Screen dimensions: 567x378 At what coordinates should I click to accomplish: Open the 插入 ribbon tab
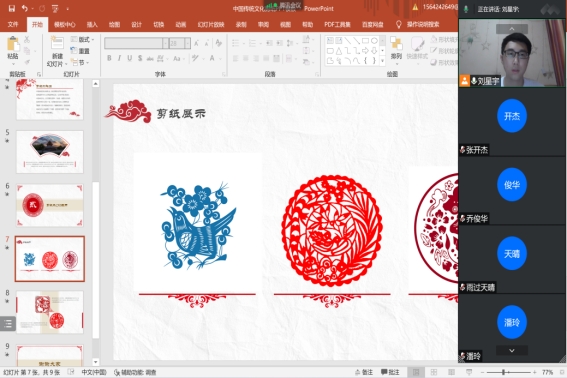tap(92, 25)
